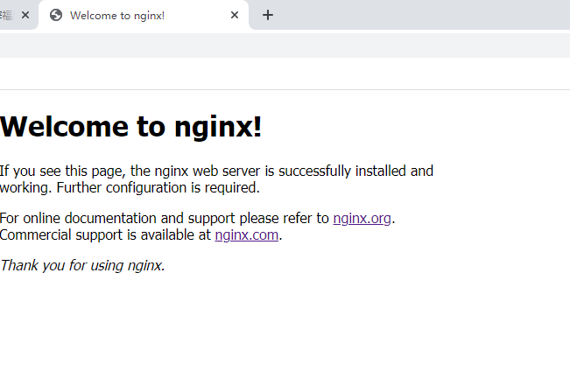Close the cut-off tab on the left
Image resolution: width=570 pixels, height=392 pixels.
(25, 15)
